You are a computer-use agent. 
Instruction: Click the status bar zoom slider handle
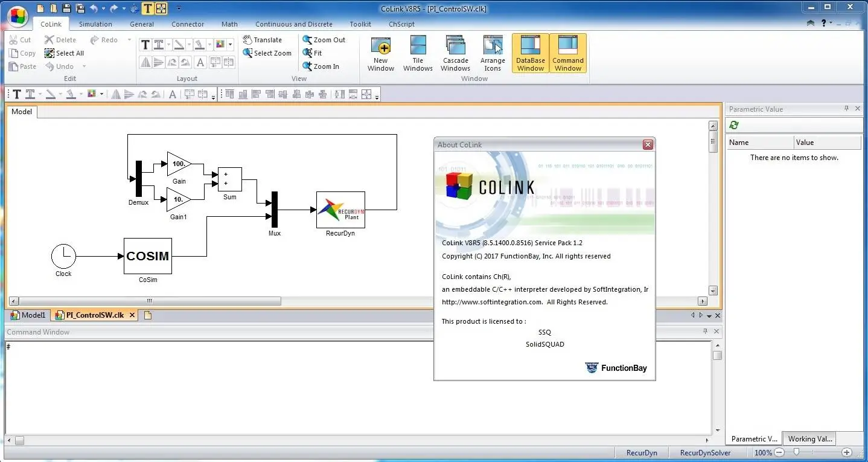(x=796, y=452)
